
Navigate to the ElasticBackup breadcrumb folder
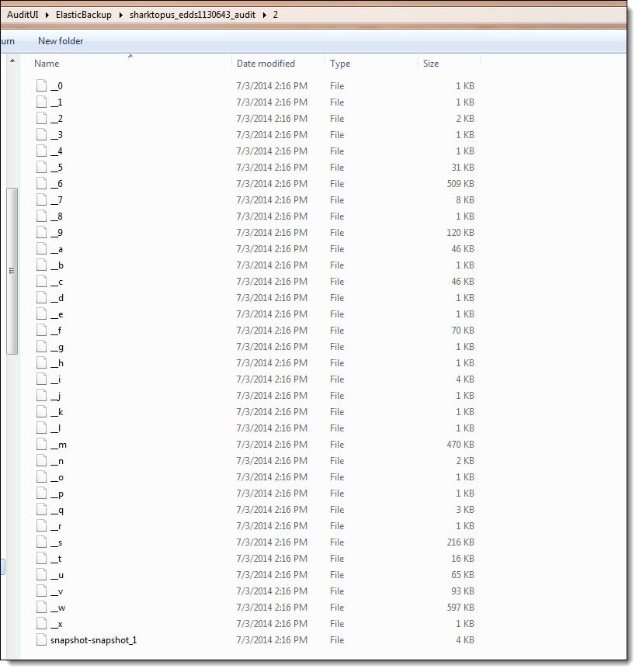coord(83,15)
